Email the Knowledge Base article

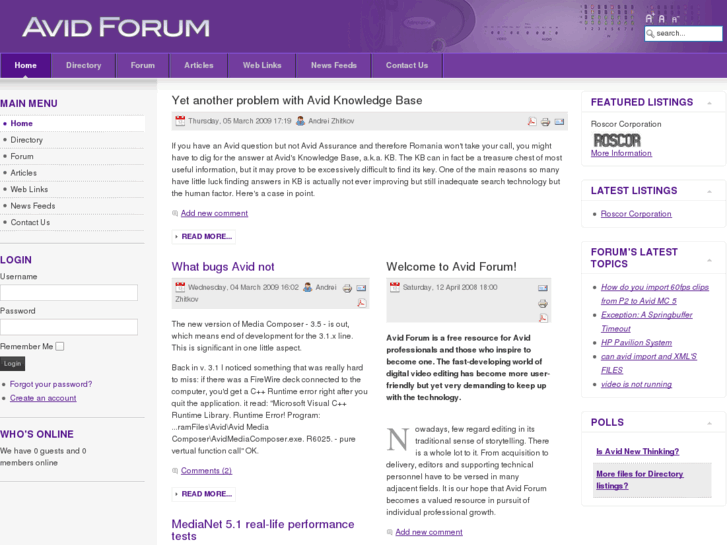coord(559,122)
